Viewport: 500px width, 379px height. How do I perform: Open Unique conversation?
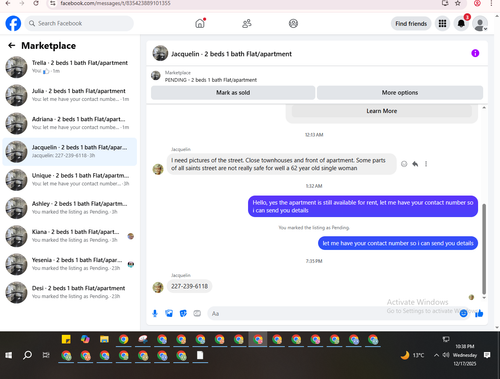click(69, 180)
